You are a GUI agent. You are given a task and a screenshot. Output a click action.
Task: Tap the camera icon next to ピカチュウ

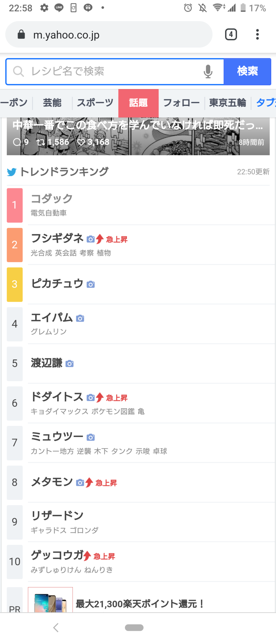(91, 284)
